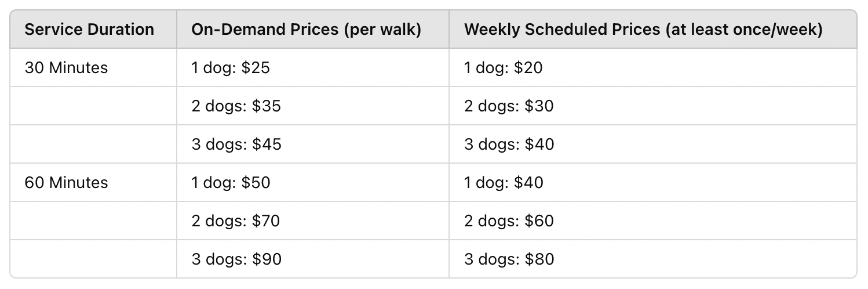Screen dimensions: 868x289
Task: Pick the "1 dog: $50" cell
Action: [231, 183]
